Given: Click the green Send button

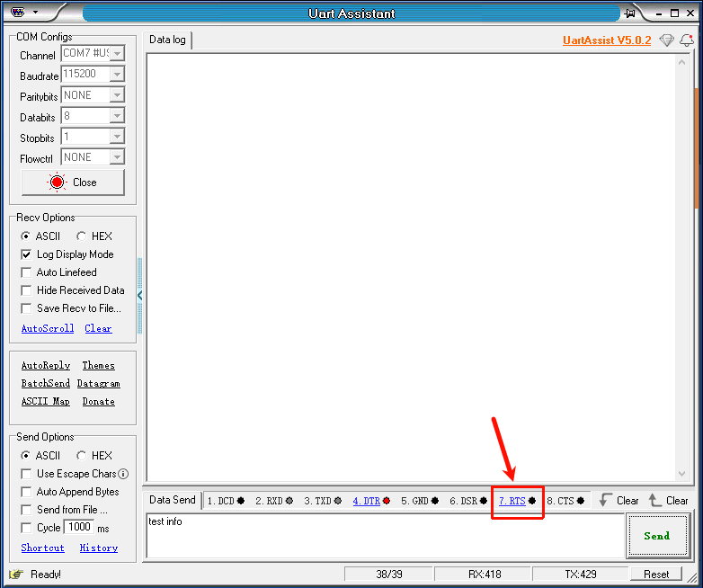Looking at the screenshot, I should (x=657, y=536).
